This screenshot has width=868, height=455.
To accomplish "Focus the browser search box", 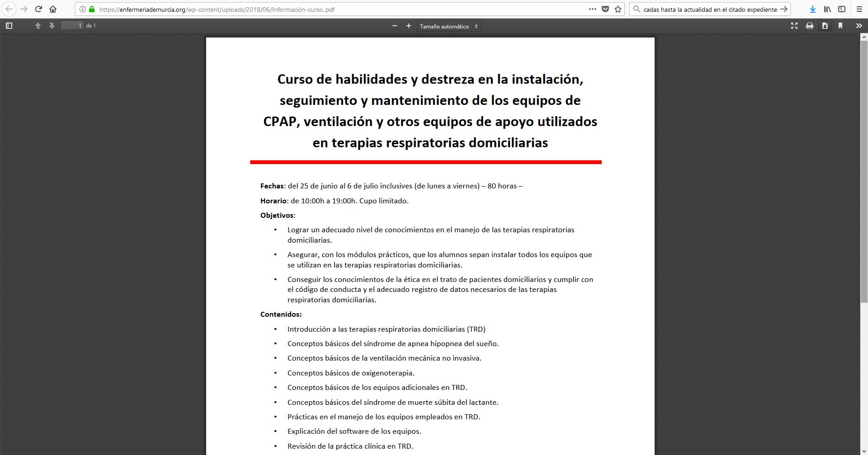I will pos(710,9).
